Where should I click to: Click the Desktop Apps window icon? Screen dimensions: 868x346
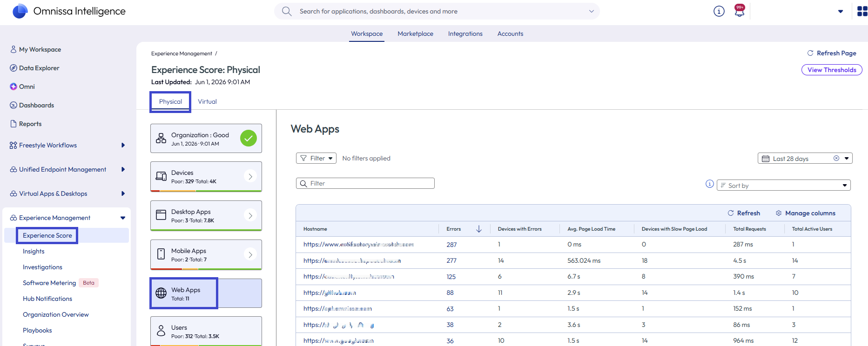161,215
